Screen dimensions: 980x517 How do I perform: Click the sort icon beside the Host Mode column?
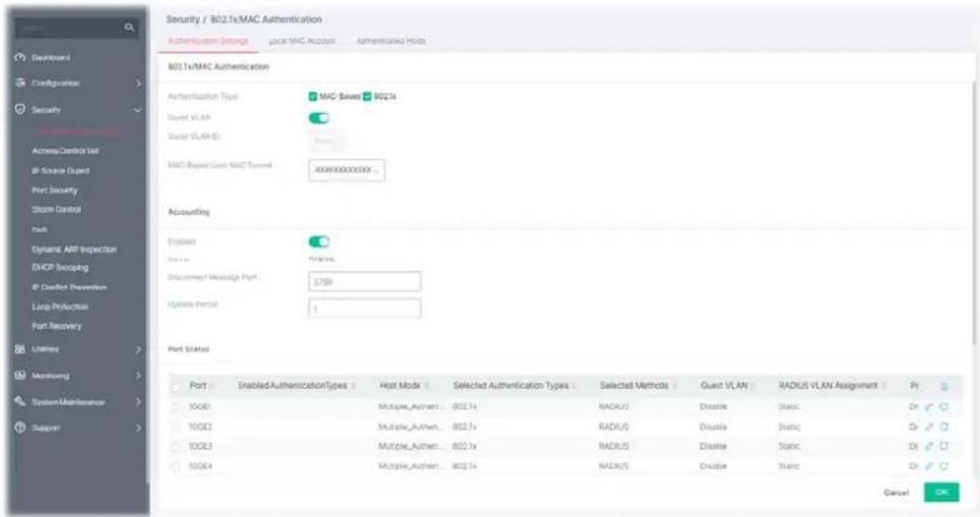pyautogui.click(x=427, y=386)
